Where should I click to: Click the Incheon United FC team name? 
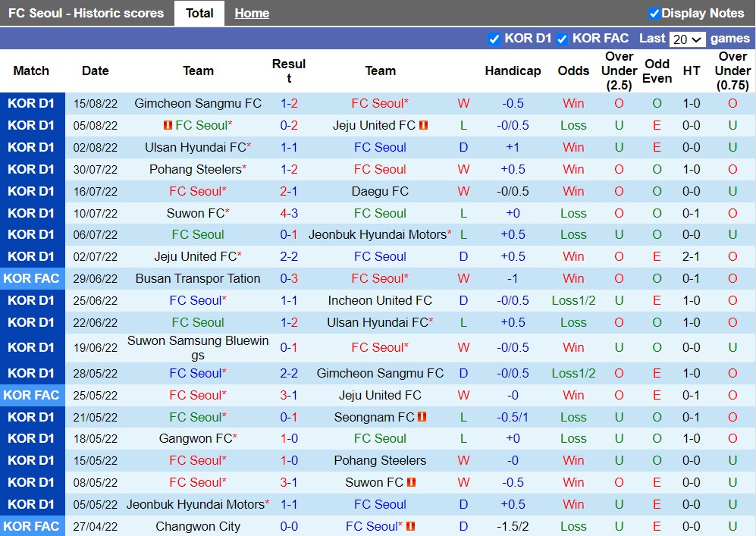pos(380,300)
